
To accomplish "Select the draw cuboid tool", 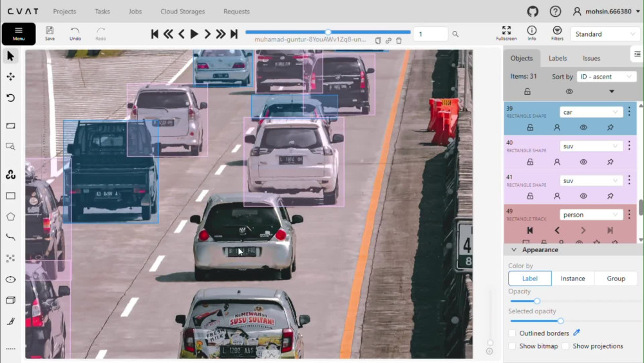I will click(x=11, y=300).
